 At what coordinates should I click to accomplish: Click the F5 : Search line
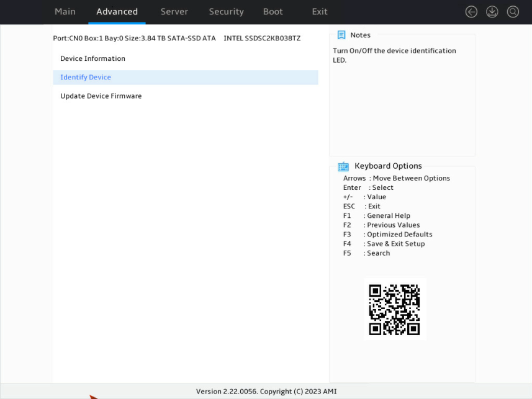click(366, 253)
